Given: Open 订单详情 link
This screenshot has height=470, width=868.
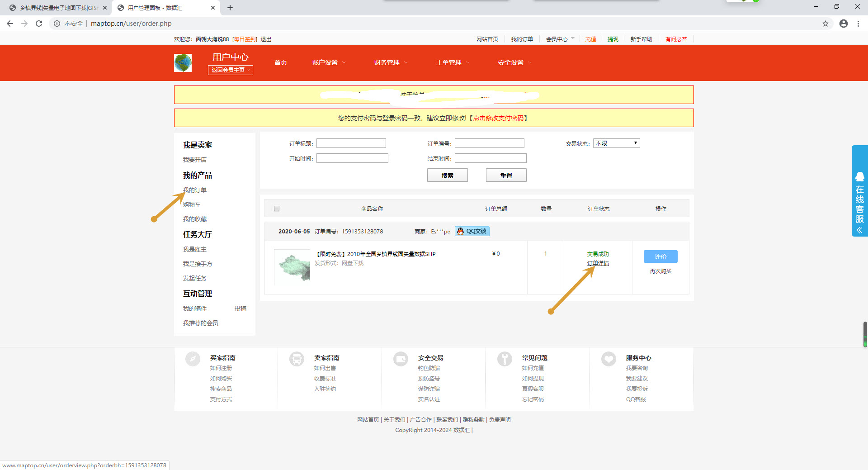Looking at the screenshot, I should point(598,263).
